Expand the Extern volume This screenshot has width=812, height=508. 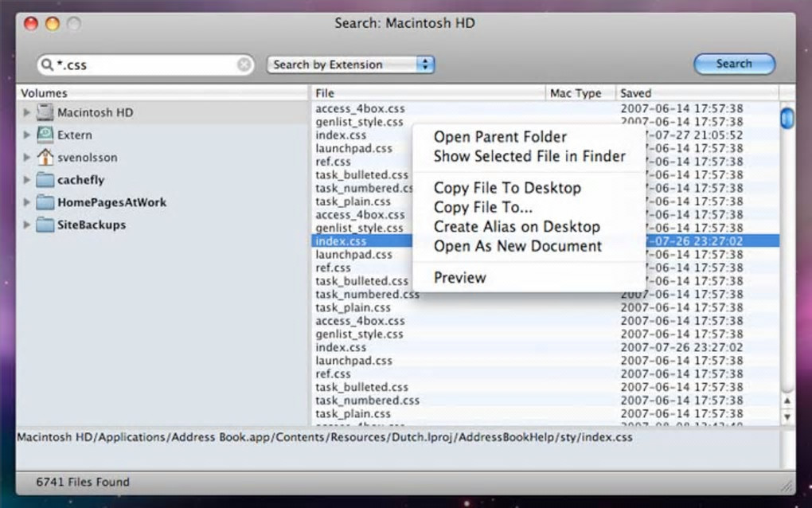pyautogui.click(x=26, y=135)
